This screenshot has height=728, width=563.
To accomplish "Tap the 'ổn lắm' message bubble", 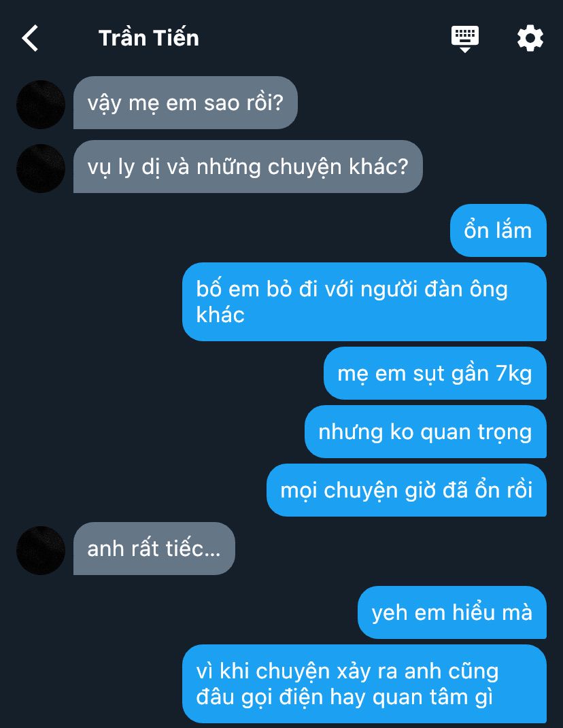I will coord(498,230).
